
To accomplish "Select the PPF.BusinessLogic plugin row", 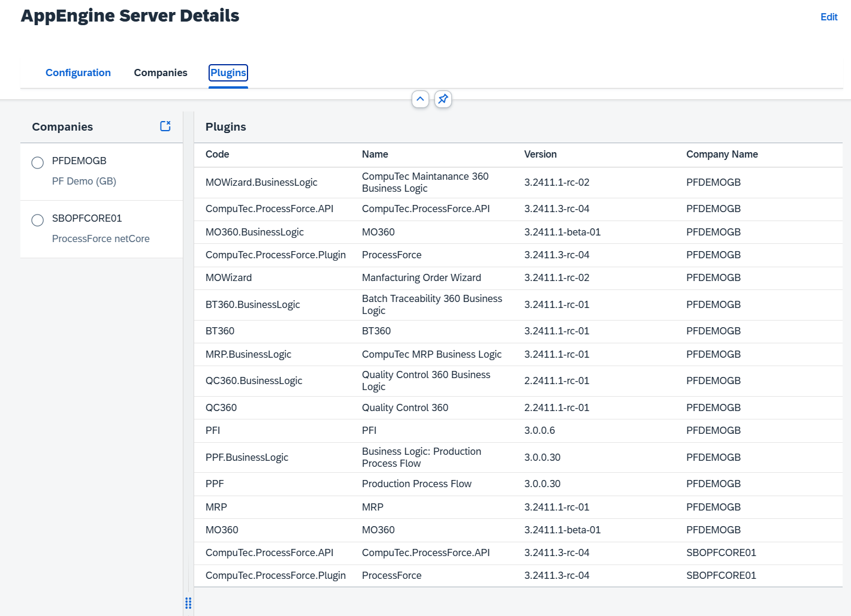I will (247, 457).
